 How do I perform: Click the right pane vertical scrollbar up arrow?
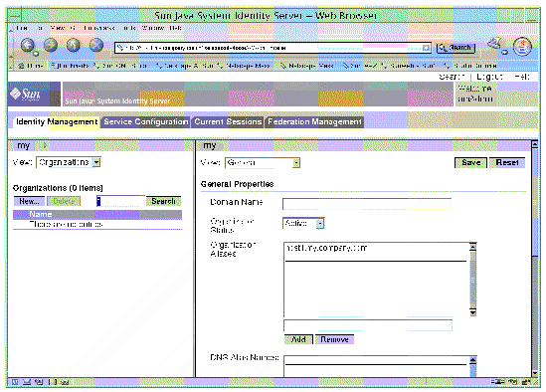[x=535, y=144]
